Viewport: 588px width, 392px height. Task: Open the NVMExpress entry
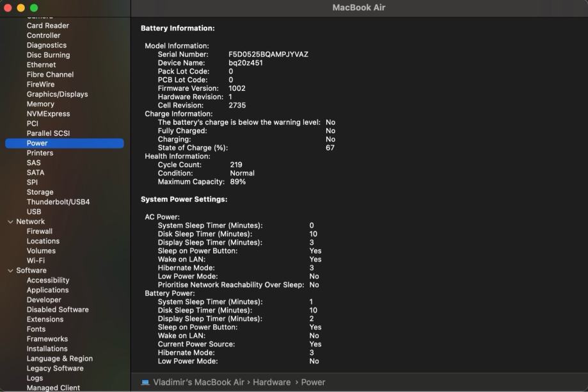[x=48, y=113]
